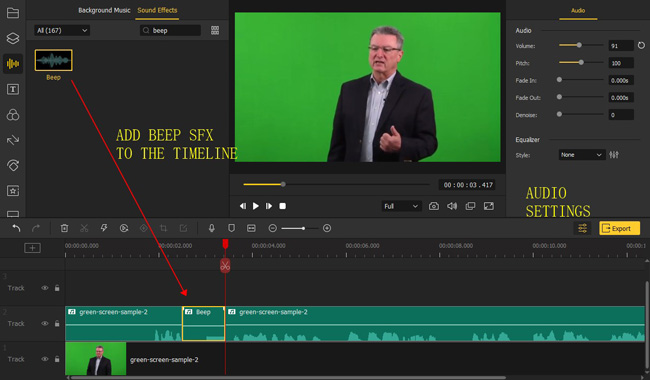The width and height of the screenshot is (650, 380).
Task: Undo the last edit
Action: pyautogui.click(x=16, y=228)
